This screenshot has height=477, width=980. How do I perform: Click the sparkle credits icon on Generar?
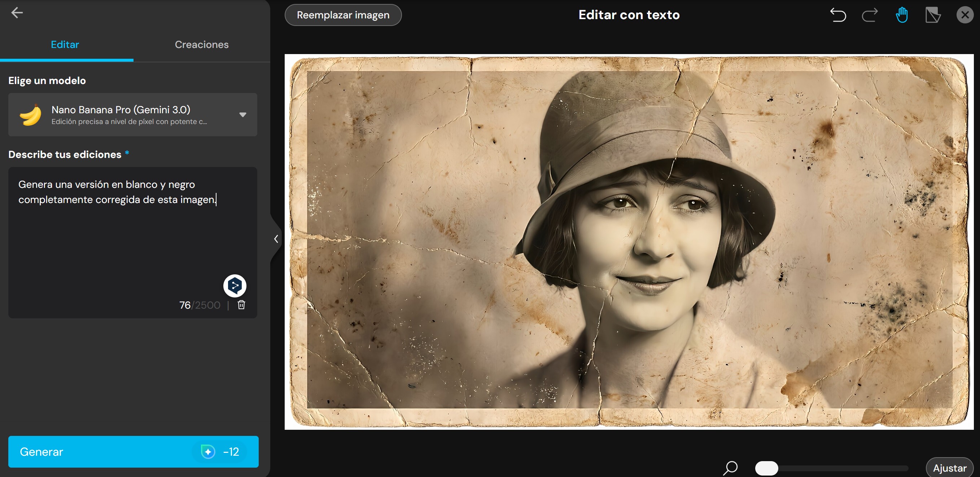[x=208, y=452]
